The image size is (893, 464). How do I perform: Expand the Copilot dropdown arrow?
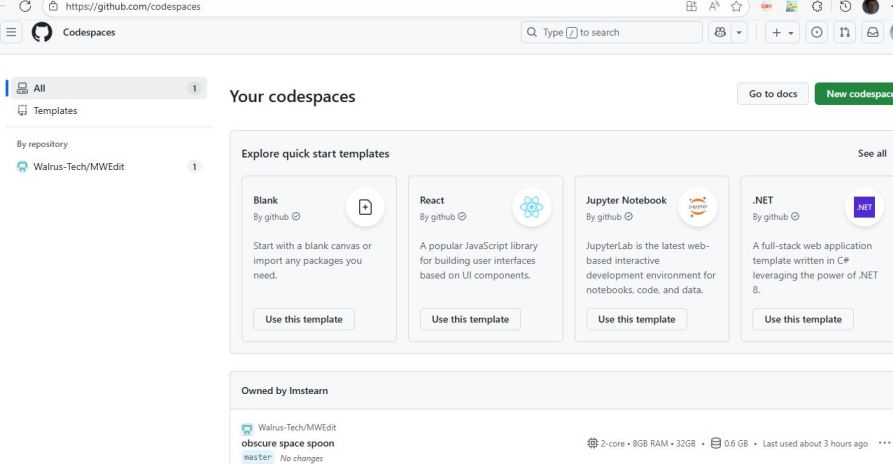click(x=741, y=32)
